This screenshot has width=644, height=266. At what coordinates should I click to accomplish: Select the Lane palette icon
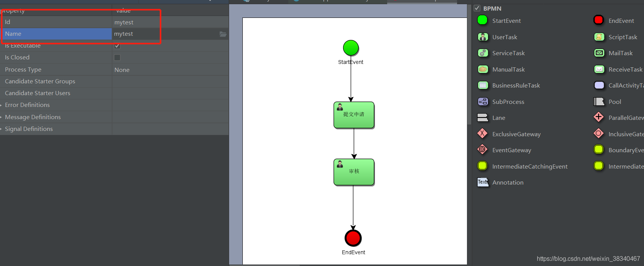[483, 118]
